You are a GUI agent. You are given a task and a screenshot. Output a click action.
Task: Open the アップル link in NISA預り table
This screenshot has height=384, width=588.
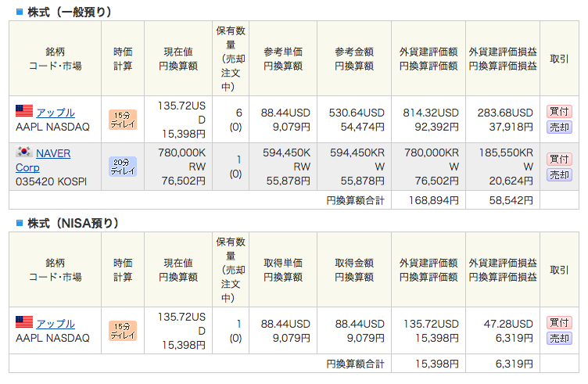click(56, 323)
